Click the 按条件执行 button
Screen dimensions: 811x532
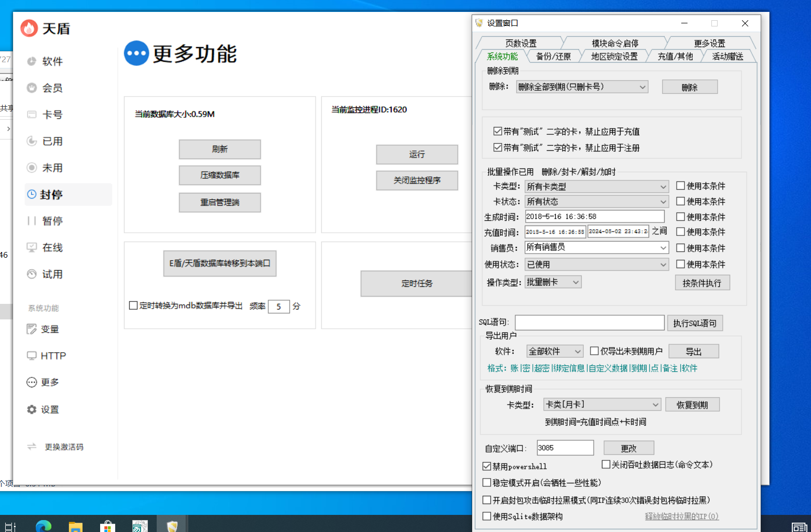click(x=702, y=283)
